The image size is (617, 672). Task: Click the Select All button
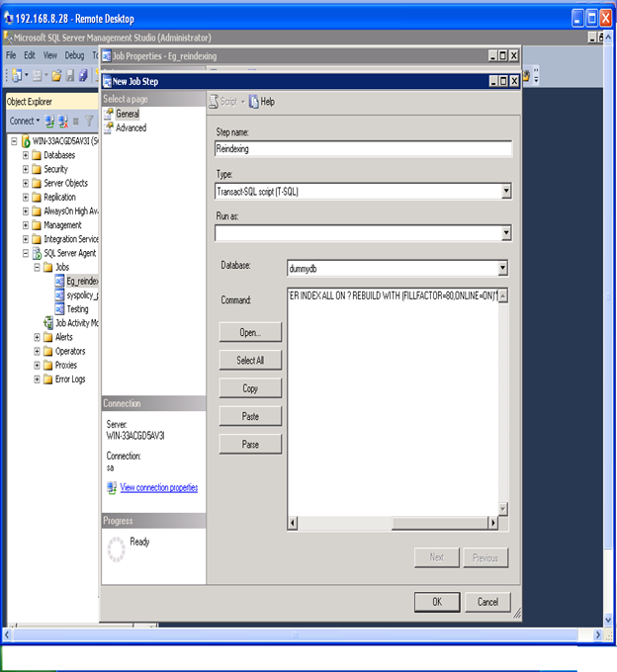click(x=250, y=360)
